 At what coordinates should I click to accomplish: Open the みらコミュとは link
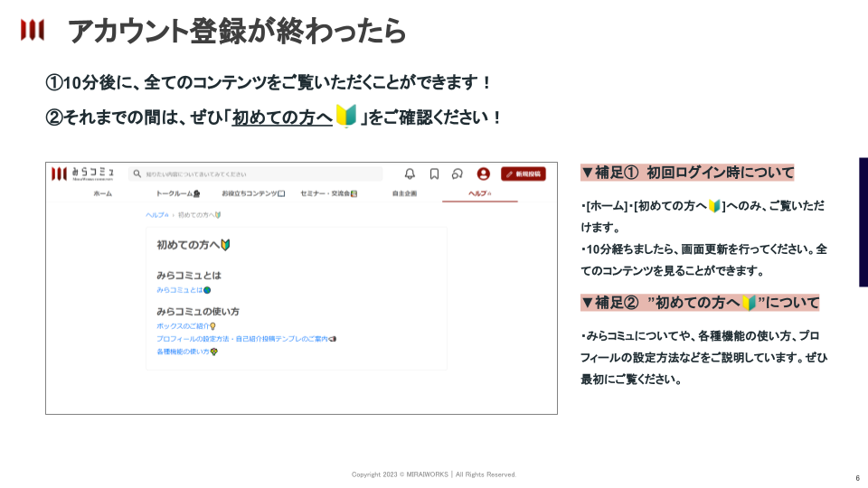[x=184, y=290]
